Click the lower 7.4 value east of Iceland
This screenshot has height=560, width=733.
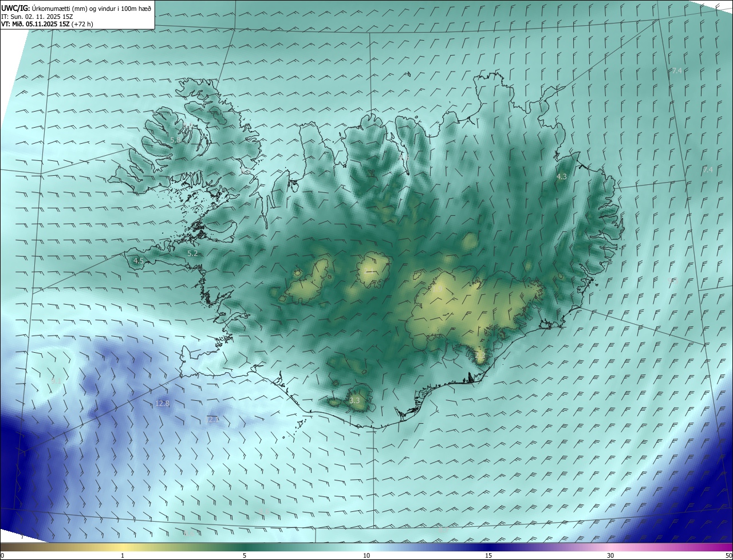click(708, 170)
